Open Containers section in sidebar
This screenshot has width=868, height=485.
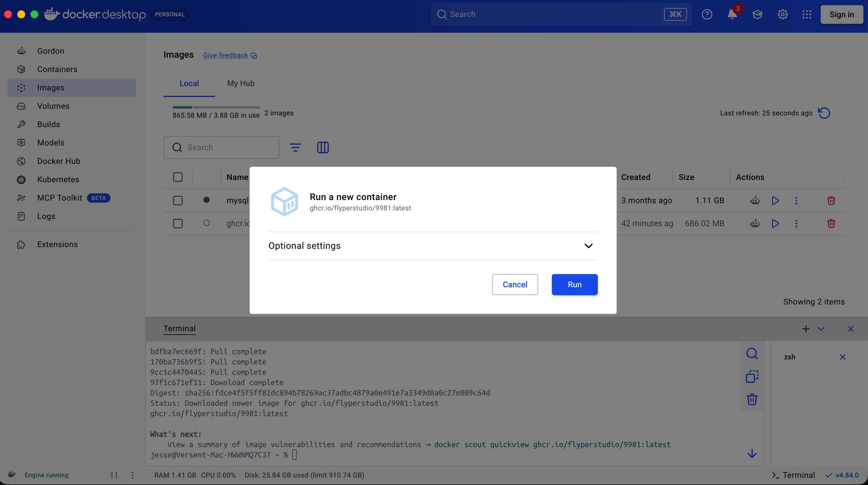[x=71, y=69]
